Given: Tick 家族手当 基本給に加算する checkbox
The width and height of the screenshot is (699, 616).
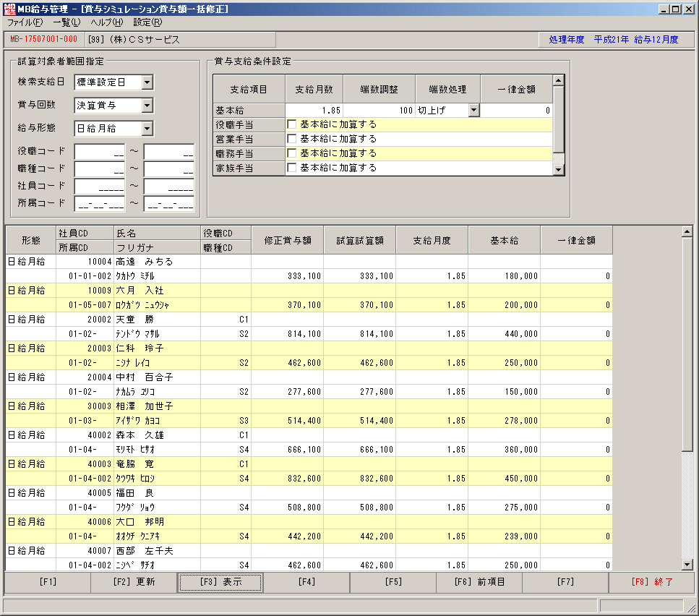Looking at the screenshot, I should click(292, 168).
